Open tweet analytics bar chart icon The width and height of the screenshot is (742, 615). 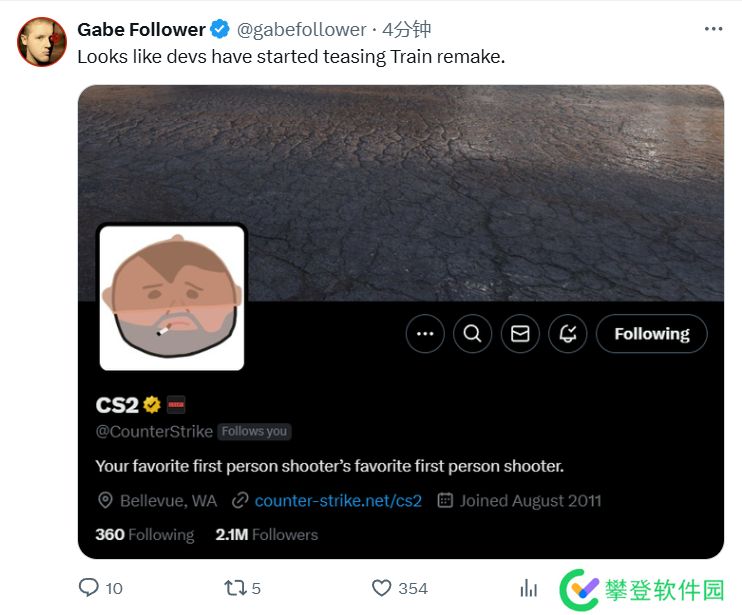pos(529,588)
